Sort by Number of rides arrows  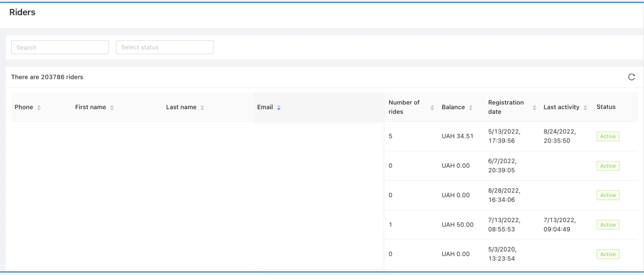pos(432,108)
